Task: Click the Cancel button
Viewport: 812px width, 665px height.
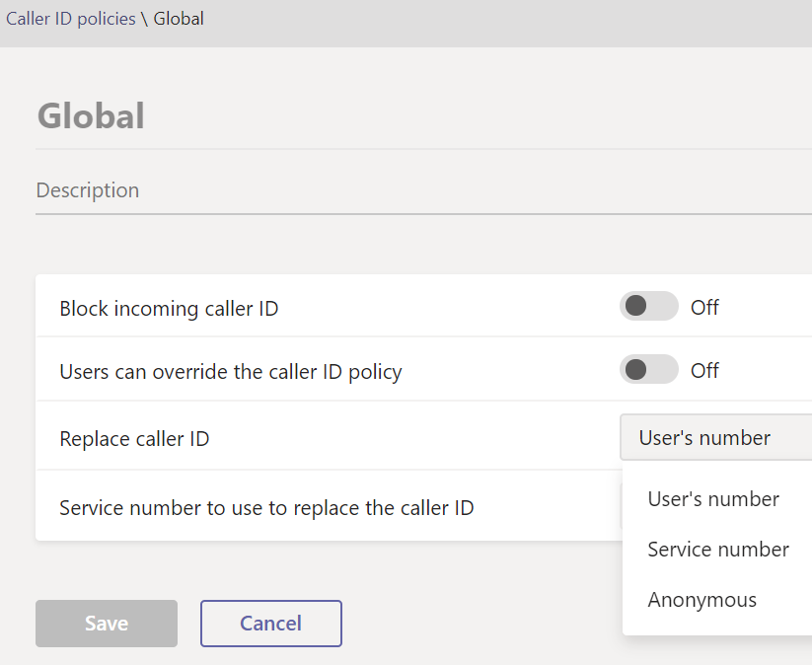Action: click(271, 624)
